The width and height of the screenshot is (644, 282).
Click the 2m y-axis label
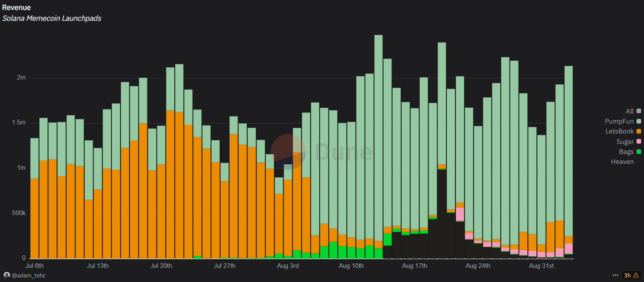[x=22, y=78]
